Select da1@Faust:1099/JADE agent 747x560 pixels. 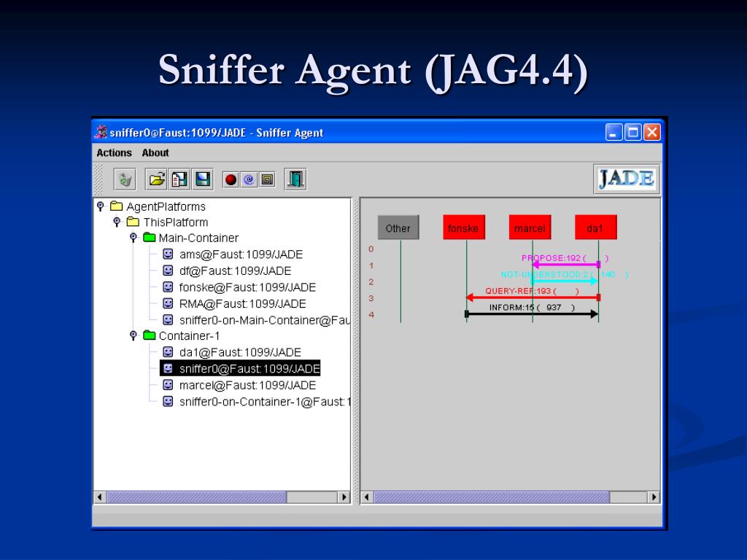(x=232, y=352)
